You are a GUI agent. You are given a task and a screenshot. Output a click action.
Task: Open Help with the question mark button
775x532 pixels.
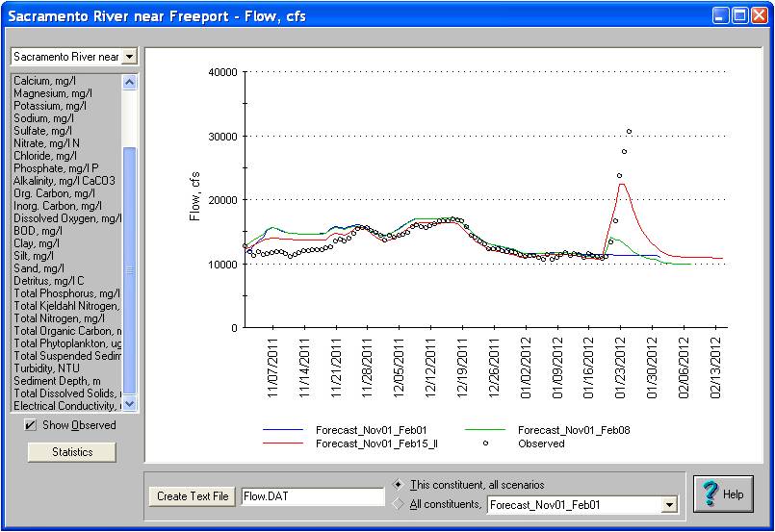(x=723, y=494)
